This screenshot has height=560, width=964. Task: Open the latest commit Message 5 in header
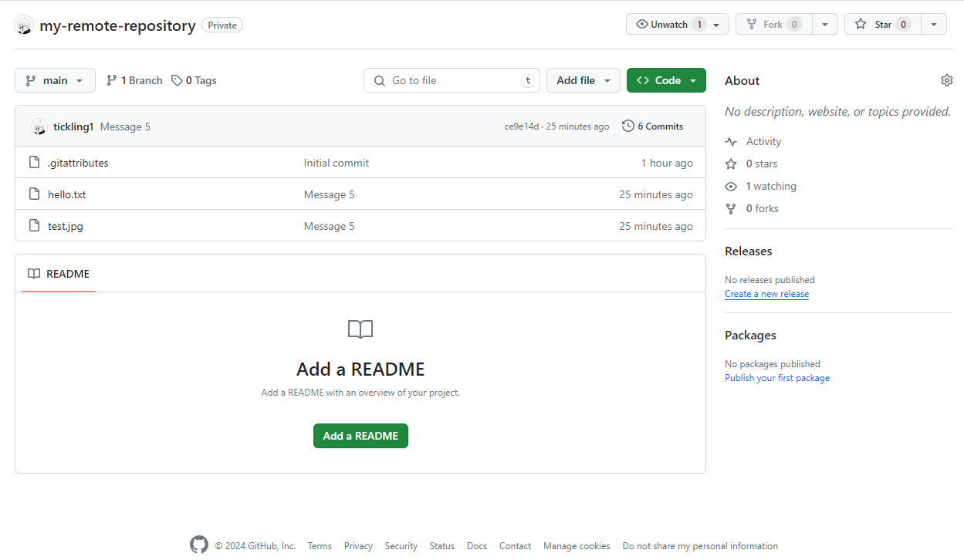tap(125, 127)
